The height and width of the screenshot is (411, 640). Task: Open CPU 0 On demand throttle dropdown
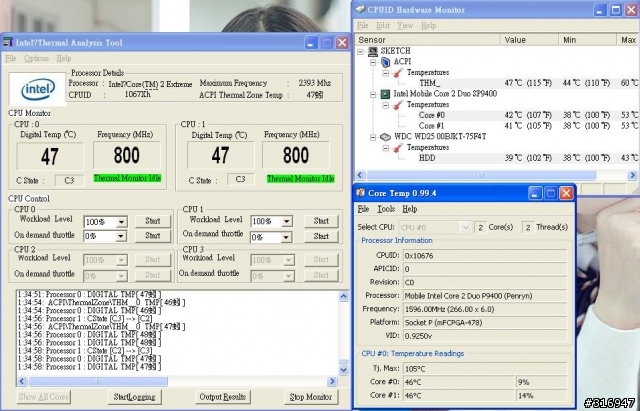121,236
